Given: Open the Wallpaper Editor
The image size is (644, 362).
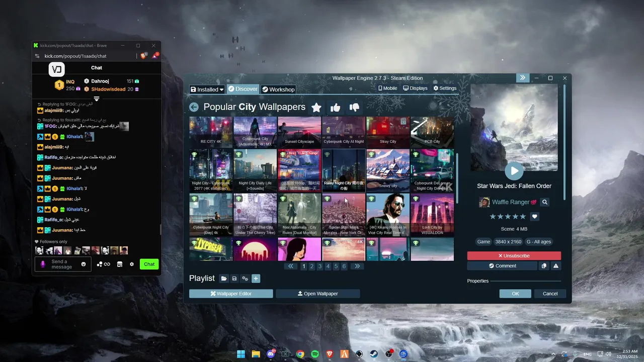Looking at the screenshot, I should pos(231,294).
